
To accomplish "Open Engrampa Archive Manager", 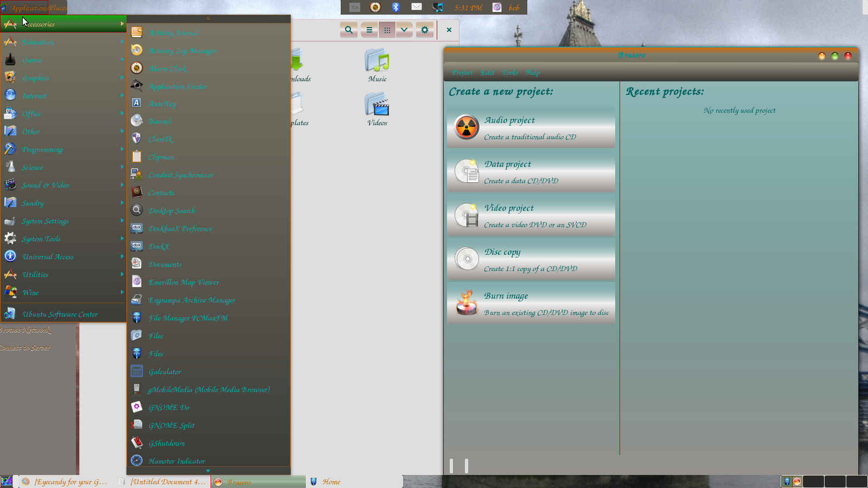I will click(x=208, y=300).
